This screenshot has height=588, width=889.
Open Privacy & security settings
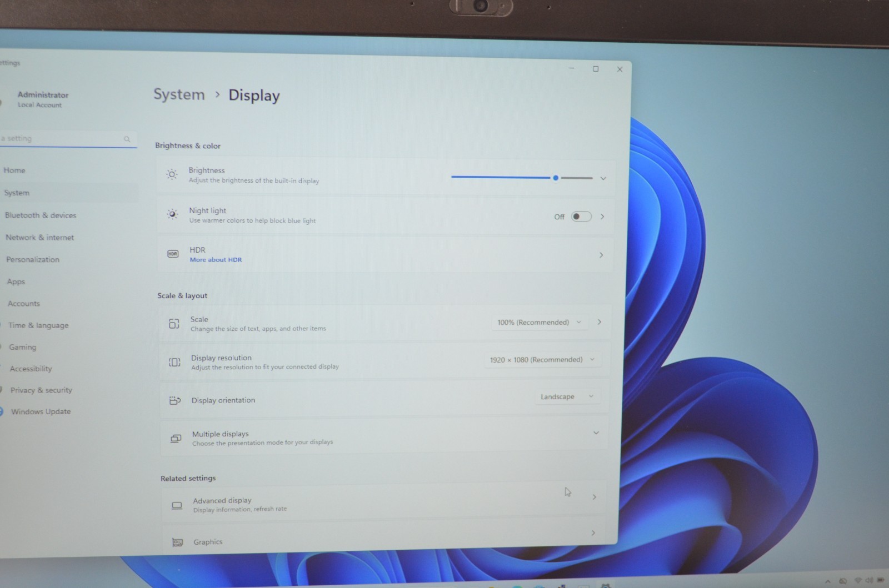tap(42, 390)
